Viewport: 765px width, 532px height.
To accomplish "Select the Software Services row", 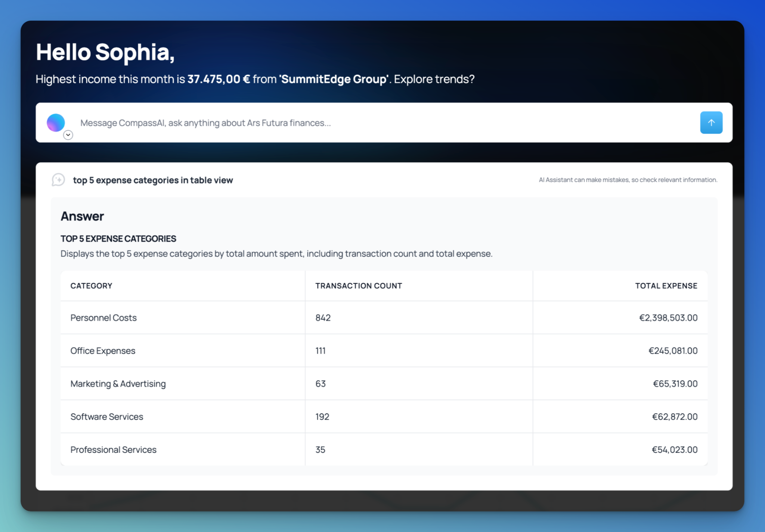I will click(x=384, y=417).
